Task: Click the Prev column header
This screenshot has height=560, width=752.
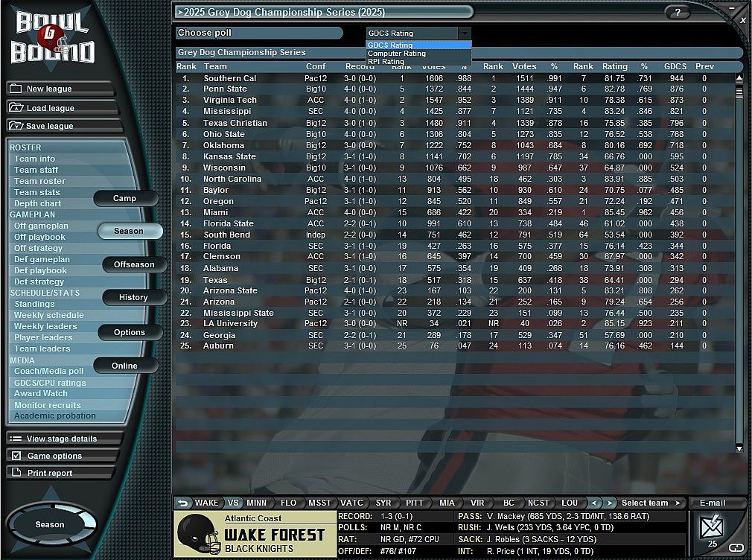Action: coord(704,66)
